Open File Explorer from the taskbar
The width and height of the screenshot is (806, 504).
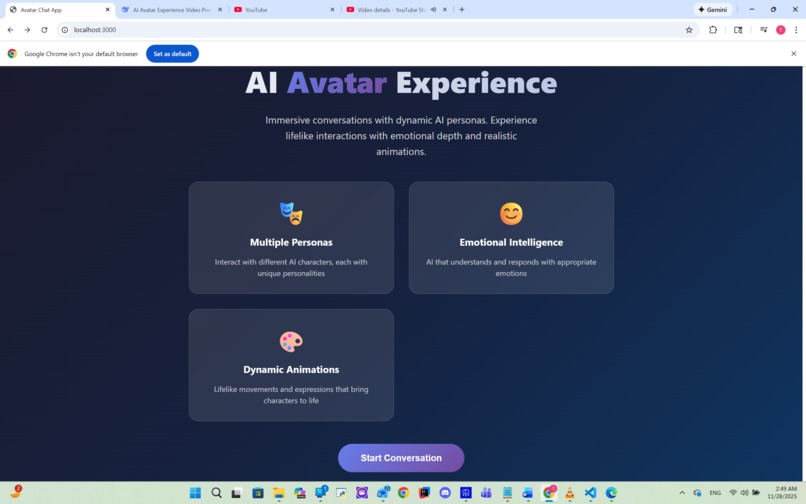point(279,493)
